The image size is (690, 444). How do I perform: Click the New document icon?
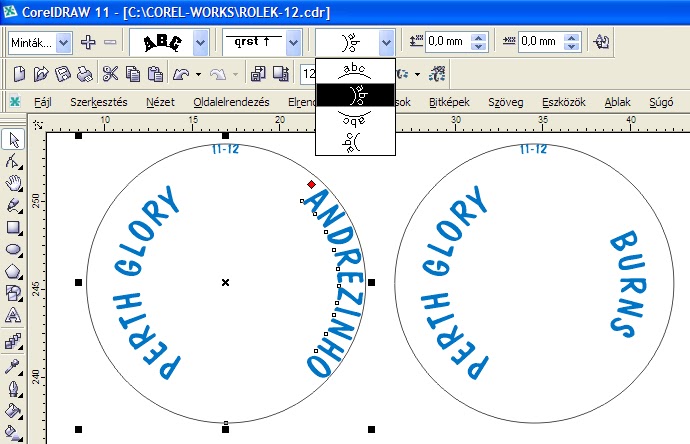click(19, 74)
